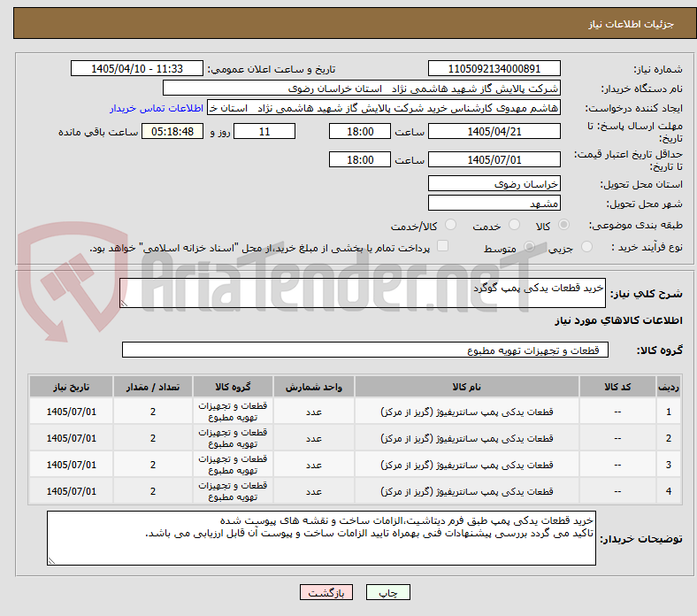Click the resize handle of description text area
The height and width of the screenshot is (616, 697).
(124, 304)
